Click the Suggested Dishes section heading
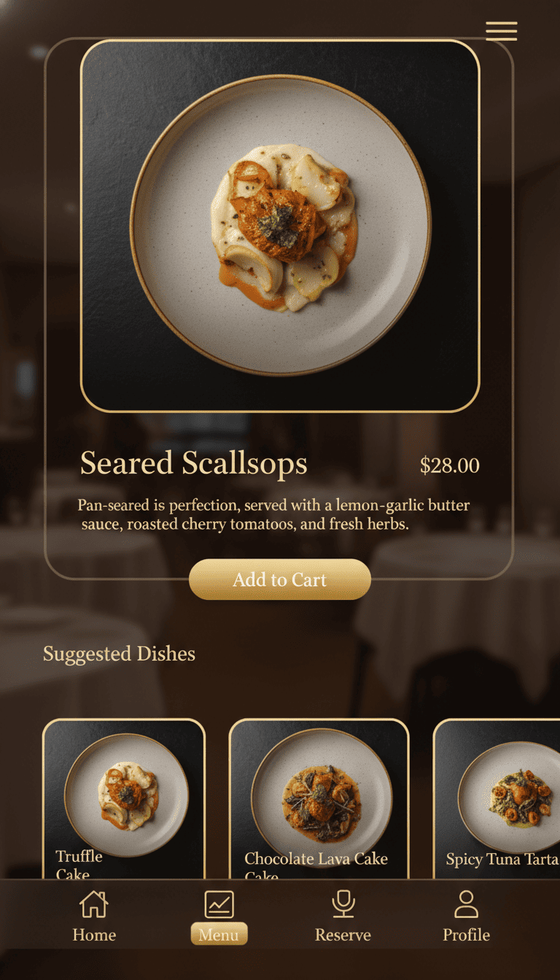The height and width of the screenshot is (980, 560). click(x=119, y=654)
